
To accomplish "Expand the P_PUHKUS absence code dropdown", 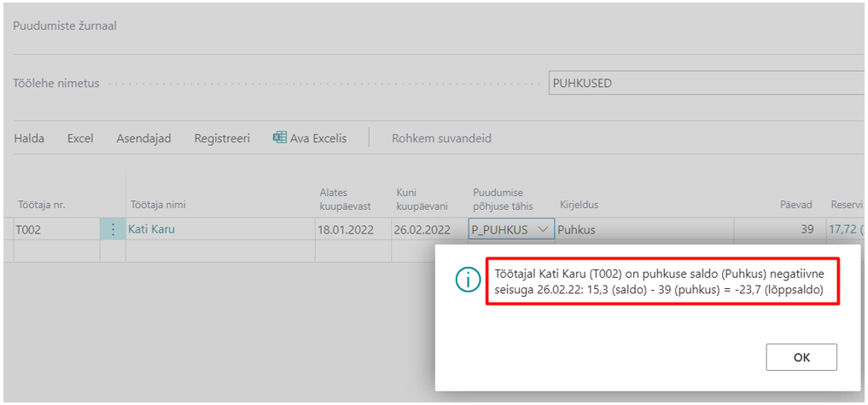I will click(x=544, y=229).
